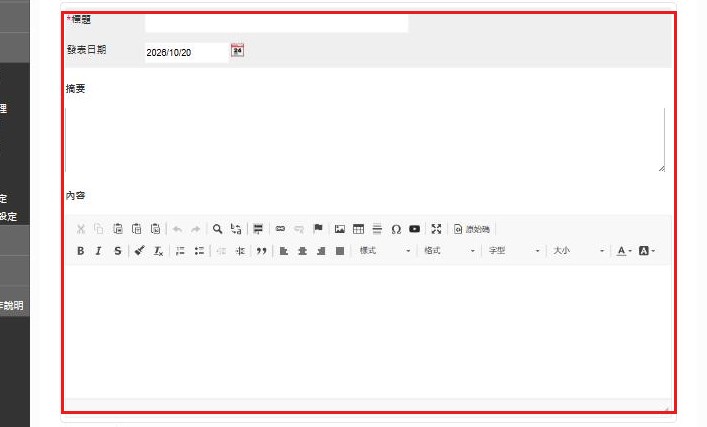Open the special character Omega picker
The width and height of the screenshot is (707, 427).
tap(396, 229)
